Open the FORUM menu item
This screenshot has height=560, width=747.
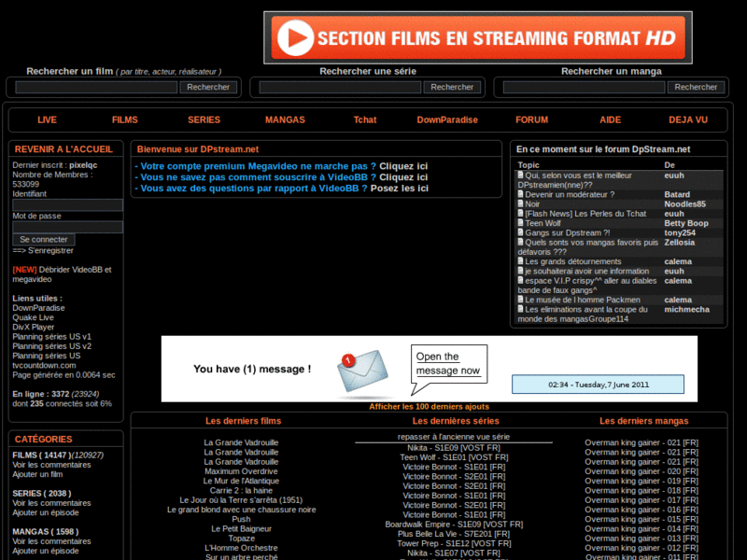point(531,120)
